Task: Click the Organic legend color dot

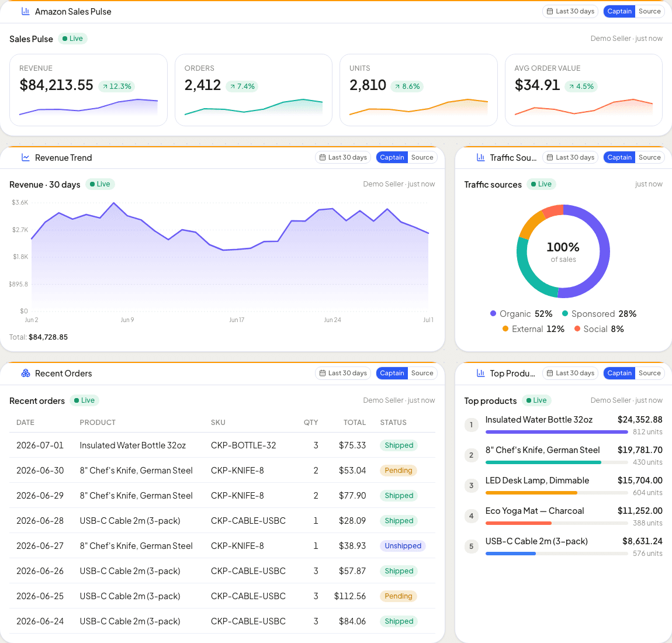Action: click(493, 314)
